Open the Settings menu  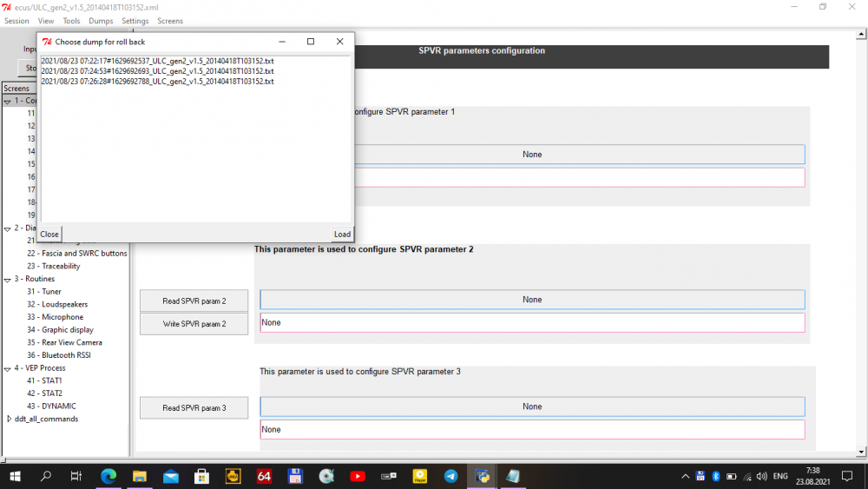point(135,21)
